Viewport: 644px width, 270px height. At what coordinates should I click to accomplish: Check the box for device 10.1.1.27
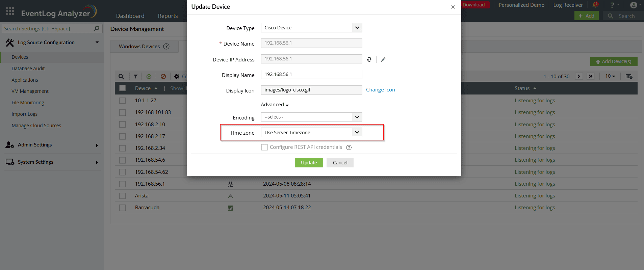(123, 101)
